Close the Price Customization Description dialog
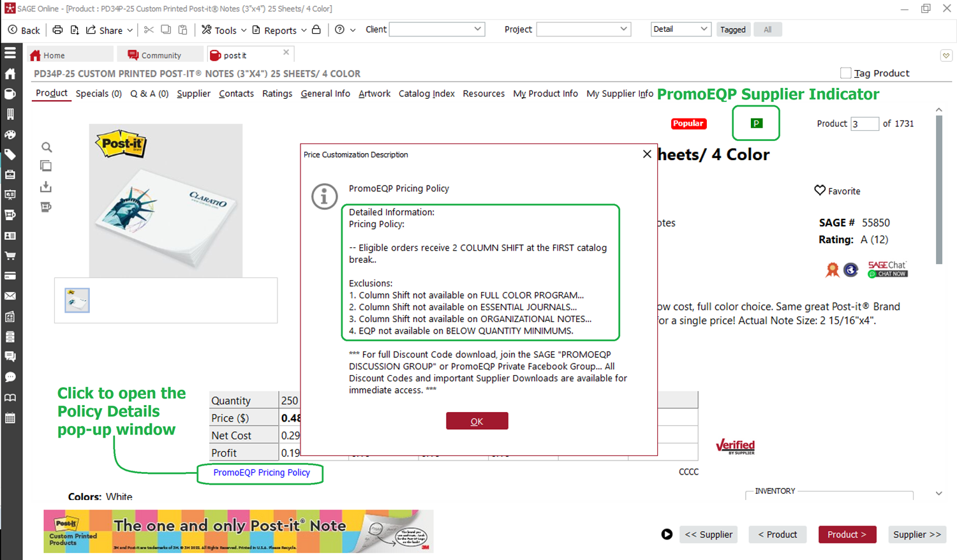 click(647, 154)
